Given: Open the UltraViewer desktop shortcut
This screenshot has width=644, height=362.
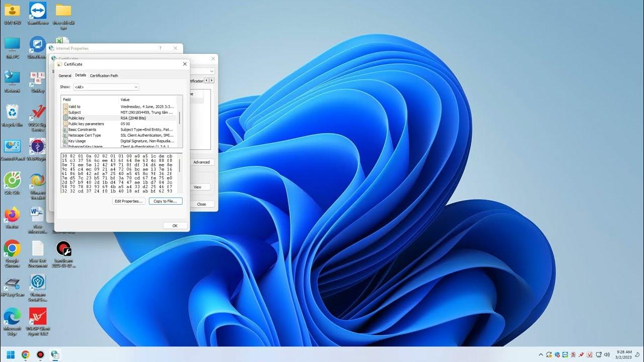Looking at the screenshot, I should (38, 47).
